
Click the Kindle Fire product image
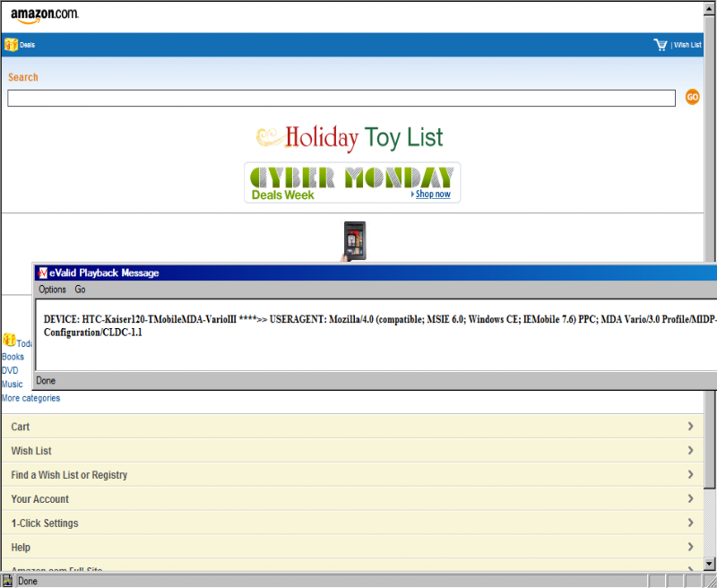click(x=354, y=241)
